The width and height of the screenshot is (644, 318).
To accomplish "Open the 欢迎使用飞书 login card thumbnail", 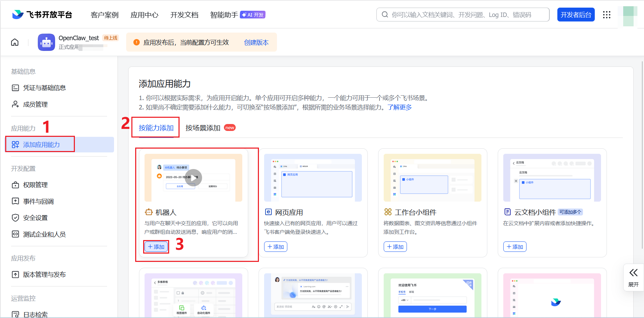I will click(x=433, y=295).
